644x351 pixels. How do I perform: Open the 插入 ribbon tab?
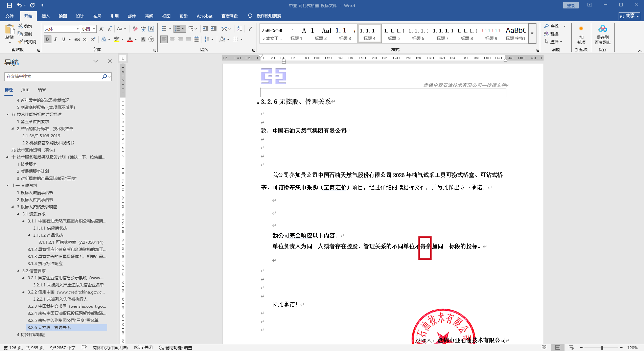[45, 16]
